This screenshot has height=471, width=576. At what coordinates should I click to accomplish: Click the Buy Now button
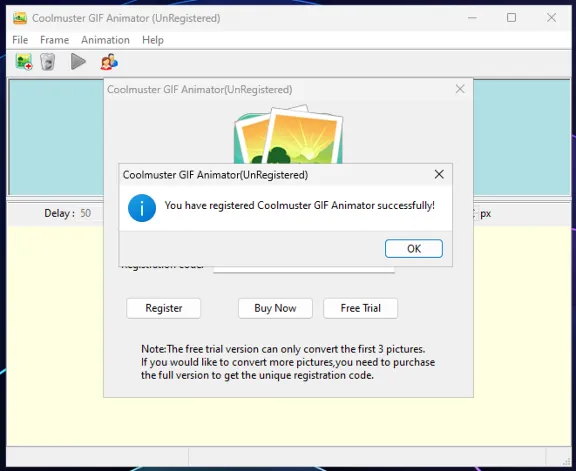[275, 308]
